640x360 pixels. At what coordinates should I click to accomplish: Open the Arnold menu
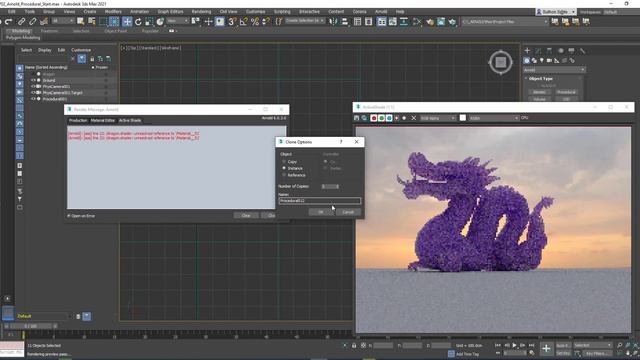pos(381,11)
